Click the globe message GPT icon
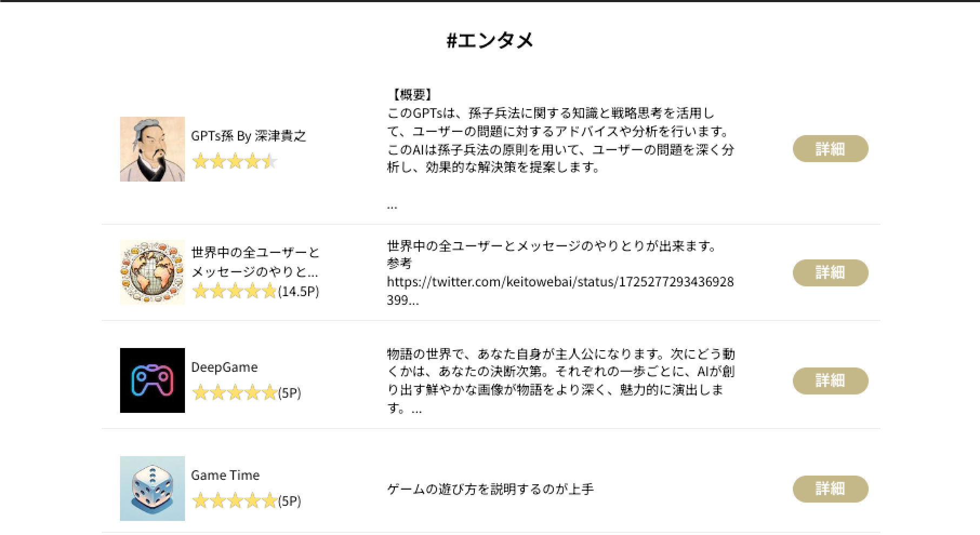Image resolution: width=980 pixels, height=535 pixels. [x=152, y=272]
